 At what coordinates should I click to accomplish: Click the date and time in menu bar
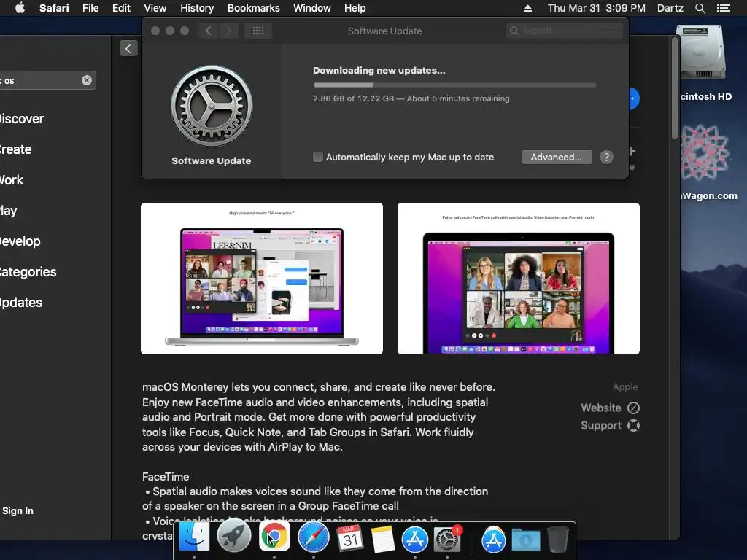point(597,8)
